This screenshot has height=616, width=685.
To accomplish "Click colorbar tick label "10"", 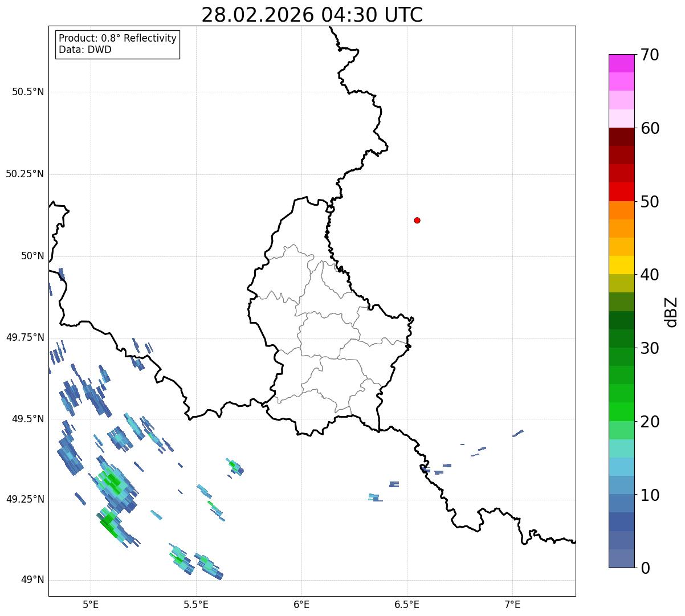I will pyautogui.click(x=650, y=495).
